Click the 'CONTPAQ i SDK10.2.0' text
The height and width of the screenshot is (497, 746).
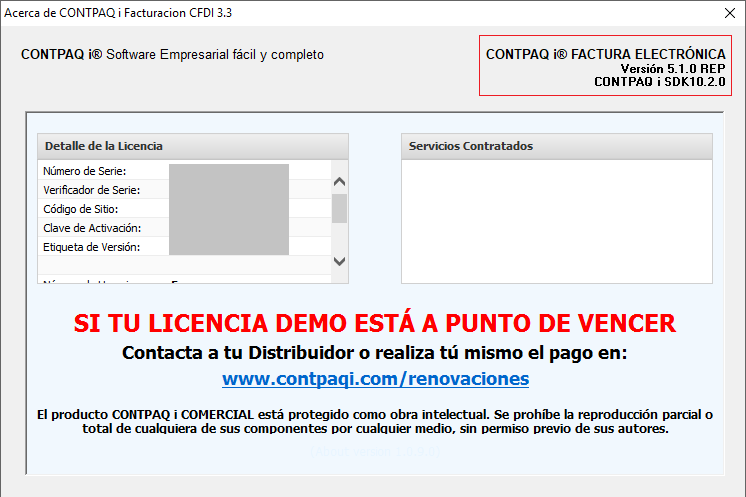pos(659,82)
